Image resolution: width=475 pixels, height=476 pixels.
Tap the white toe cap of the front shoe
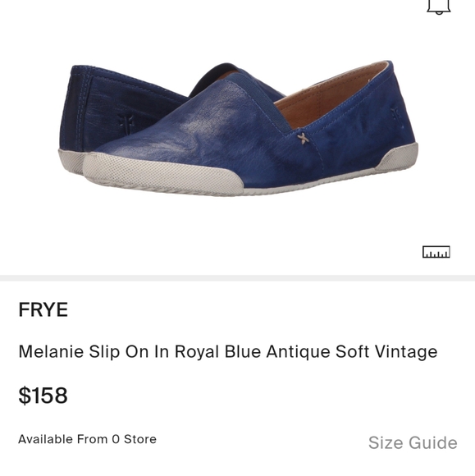(161, 175)
